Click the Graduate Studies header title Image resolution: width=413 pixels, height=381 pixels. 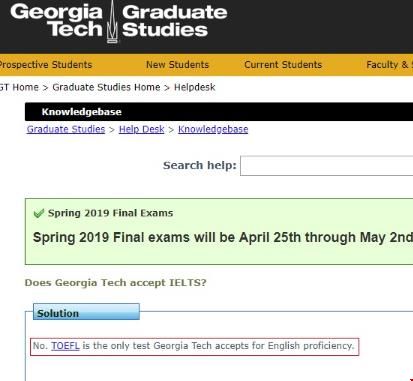pyautogui.click(x=174, y=20)
